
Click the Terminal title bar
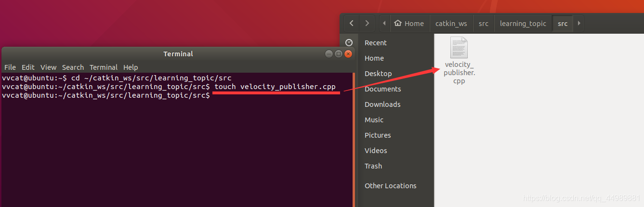tap(178, 54)
